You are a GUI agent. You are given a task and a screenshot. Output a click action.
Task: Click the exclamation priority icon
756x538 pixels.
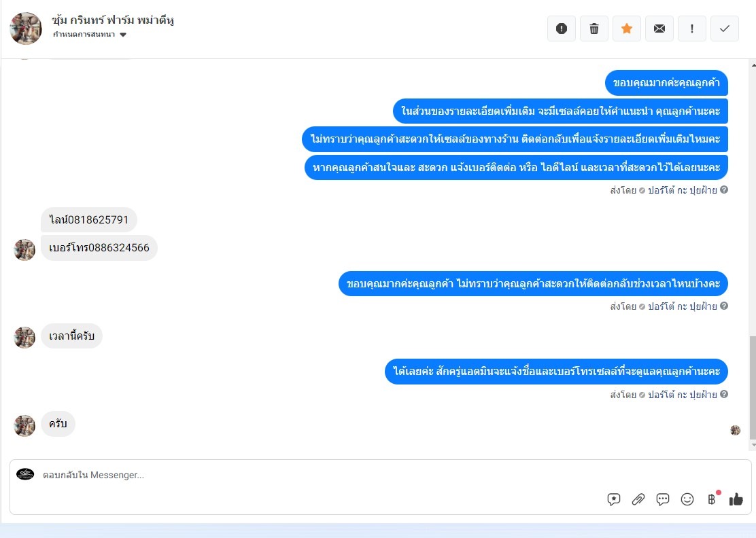coord(692,29)
